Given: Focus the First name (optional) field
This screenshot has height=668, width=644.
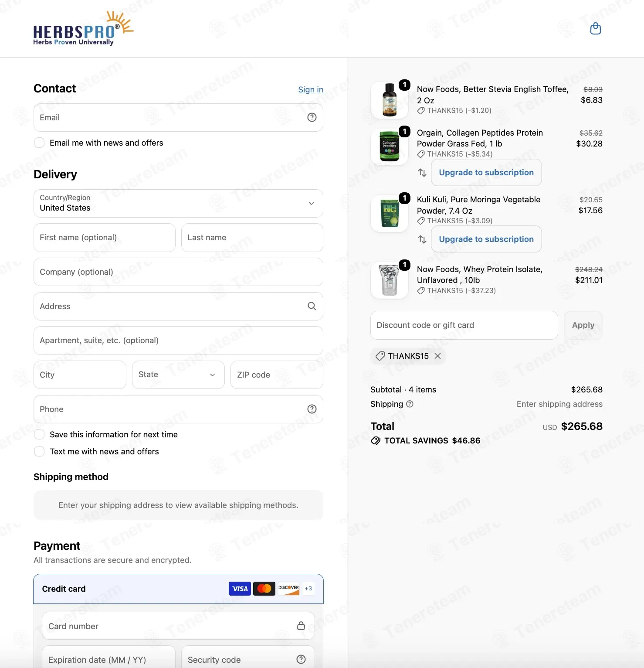Looking at the screenshot, I should click(x=105, y=238).
